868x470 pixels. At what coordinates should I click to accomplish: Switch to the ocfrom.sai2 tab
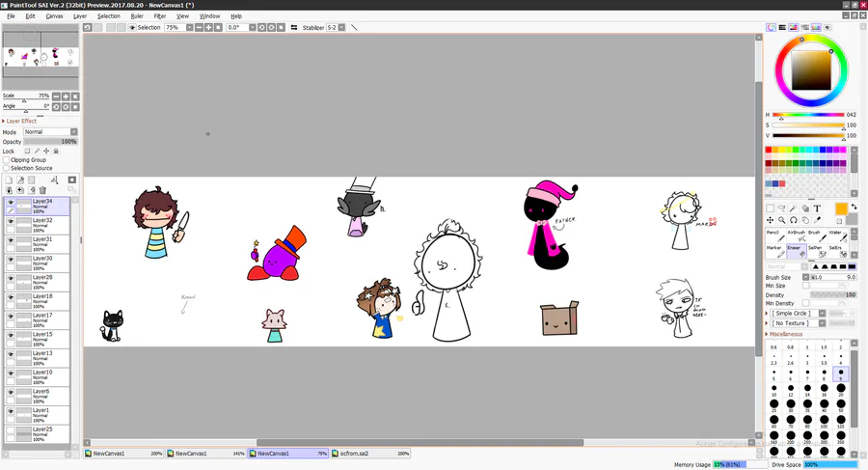[x=370, y=454]
